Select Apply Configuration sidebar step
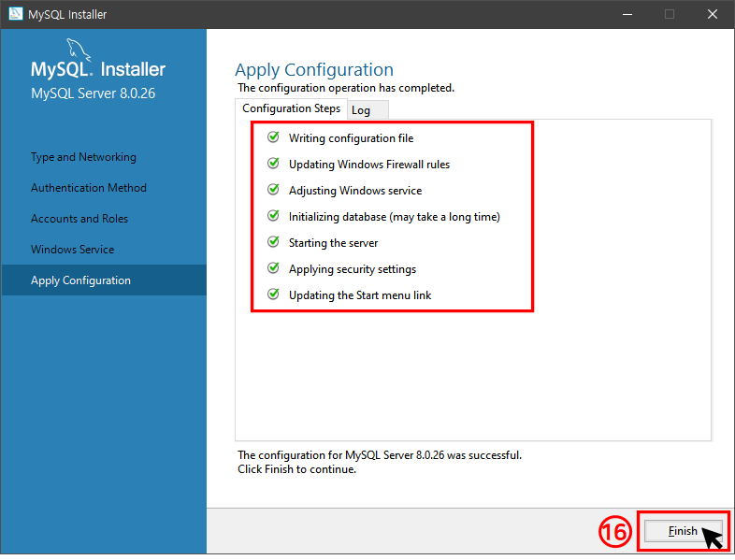 (x=104, y=280)
